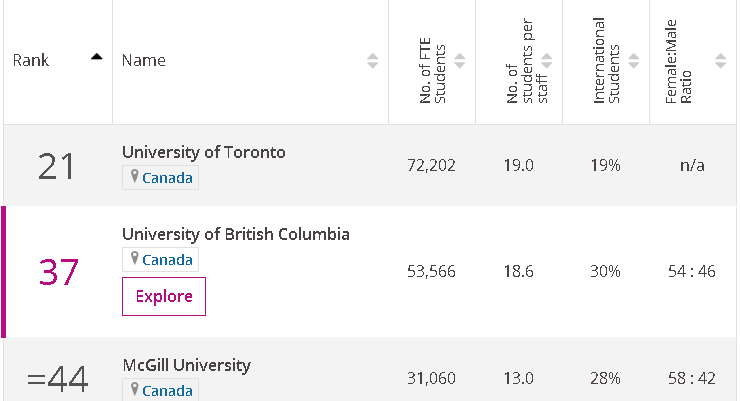Click the location pin beside Toronto's Canada
The height and width of the screenshot is (401, 740).
click(135, 176)
